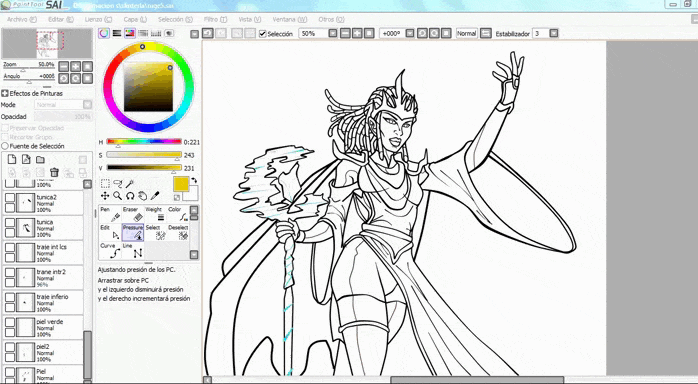This screenshot has width=698, height=384.
Task: Toggle visibility of tunica2 layer
Action: click(10, 198)
